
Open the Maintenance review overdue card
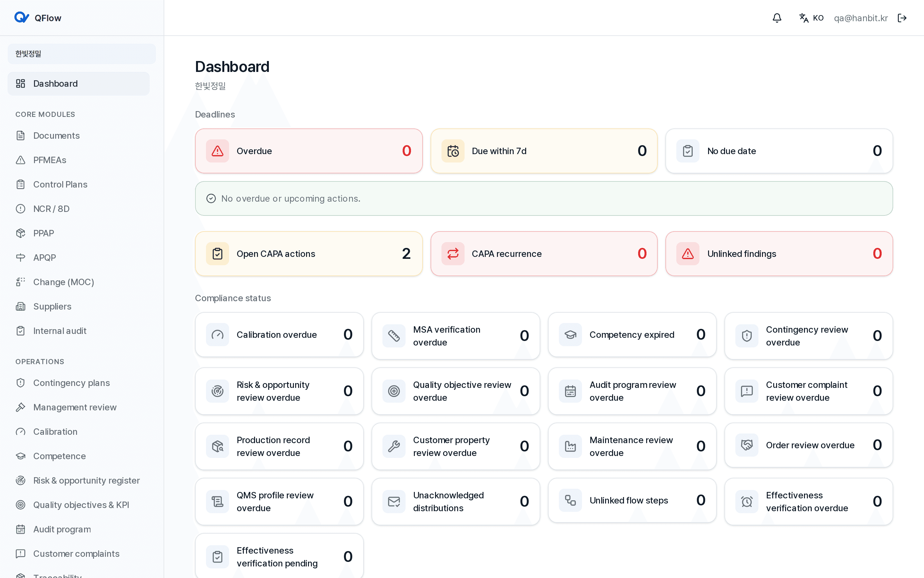(x=632, y=446)
